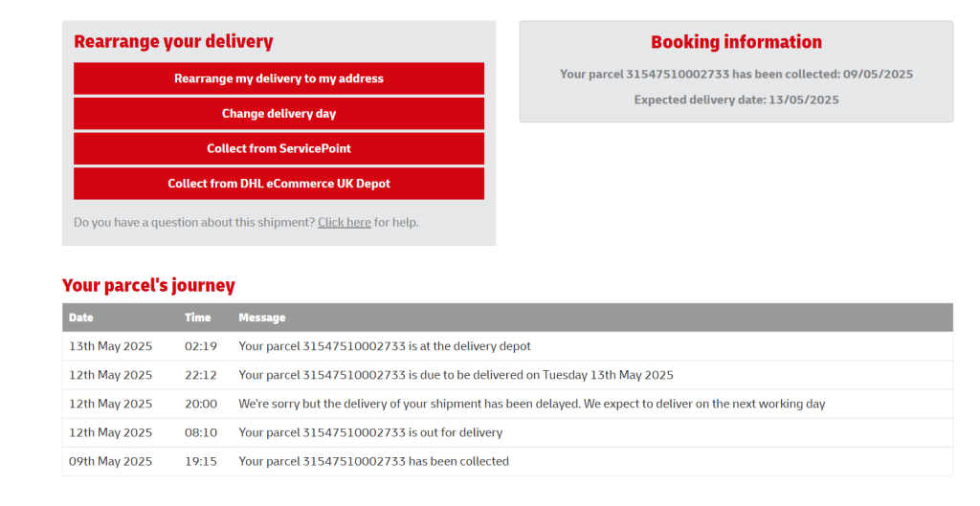Viewport: 980px width, 506px height.
Task: Select the 'at the delivery depot' row
Action: [507, 346]
